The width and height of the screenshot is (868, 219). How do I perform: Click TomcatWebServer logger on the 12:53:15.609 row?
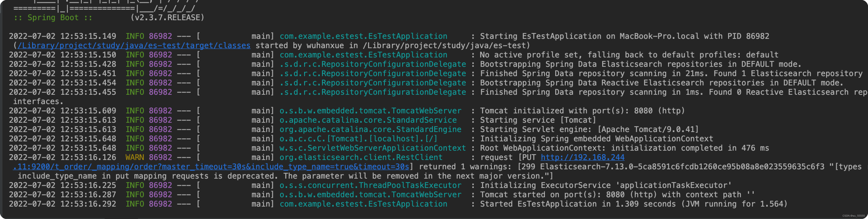[x=370, y=111]
